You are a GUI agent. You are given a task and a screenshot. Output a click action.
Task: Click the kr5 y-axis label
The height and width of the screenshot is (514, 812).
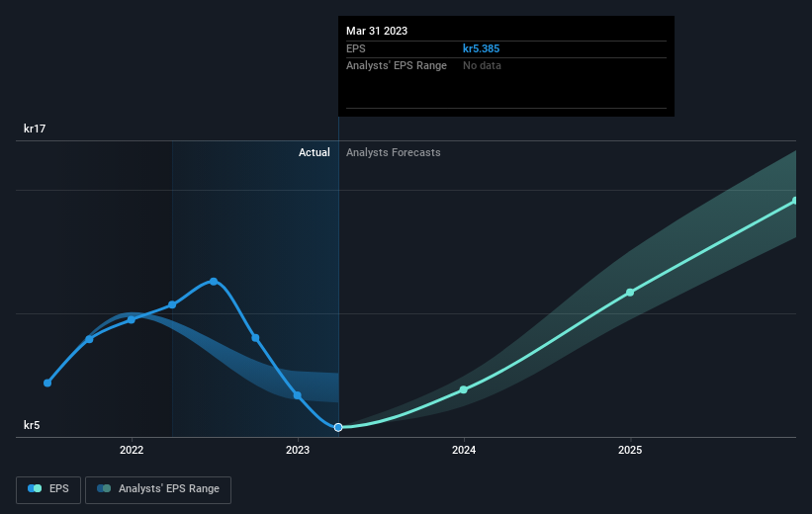tap(32, 425)
